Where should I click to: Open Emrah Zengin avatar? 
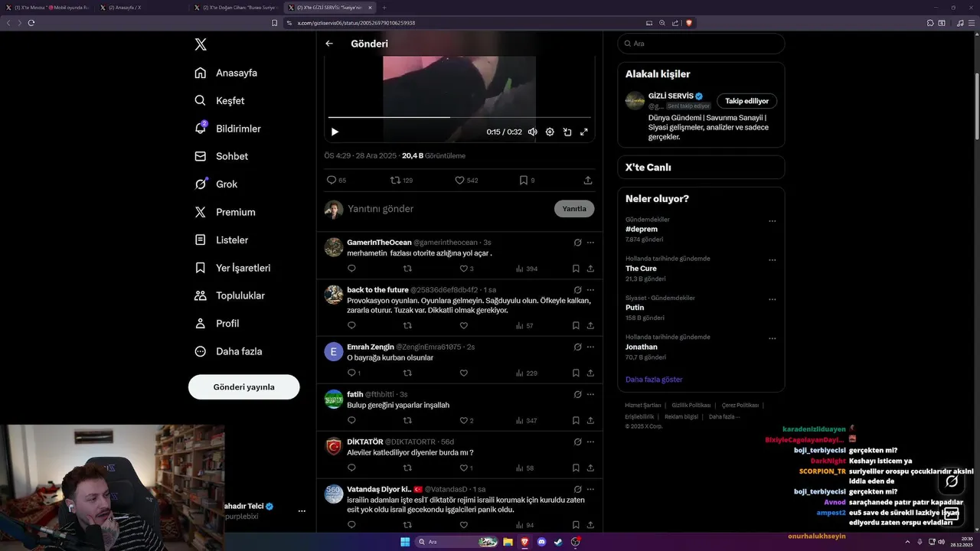click(334, 352)
